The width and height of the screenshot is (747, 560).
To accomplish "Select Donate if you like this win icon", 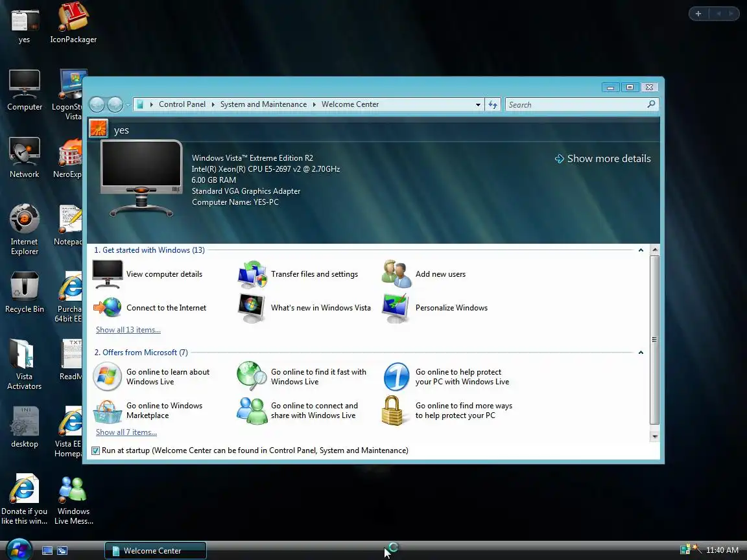I will 24,500.
